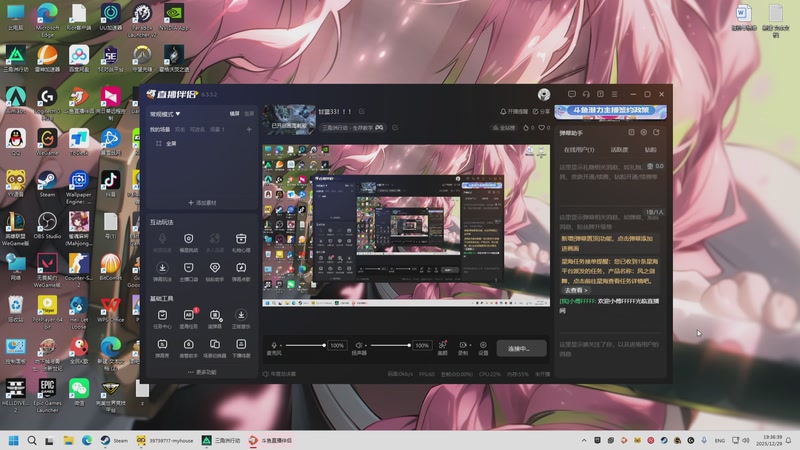Open the 读弹幕 danmaku reader tool
The width and height of the screenshot is (800, 450).
tap(215, 318)
